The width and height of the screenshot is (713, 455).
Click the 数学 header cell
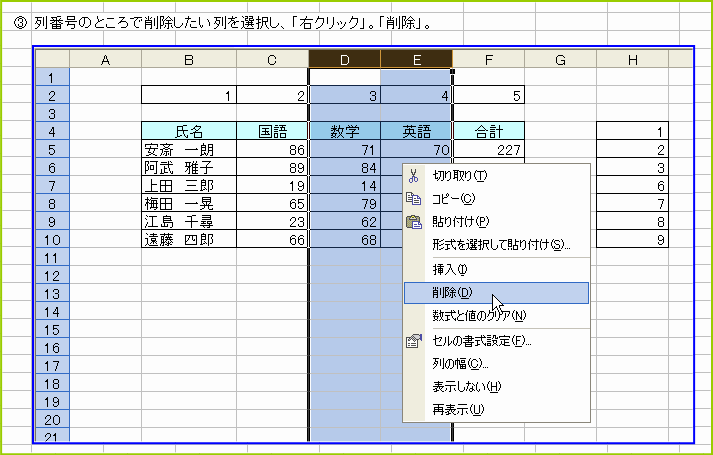[345, 131]
